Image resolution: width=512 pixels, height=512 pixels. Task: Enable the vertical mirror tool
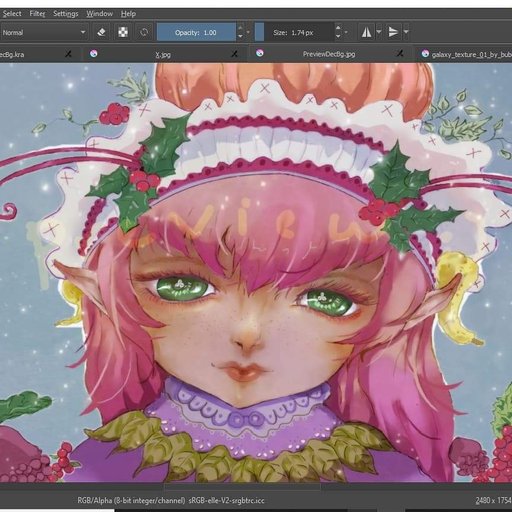[x=393, y=32]
